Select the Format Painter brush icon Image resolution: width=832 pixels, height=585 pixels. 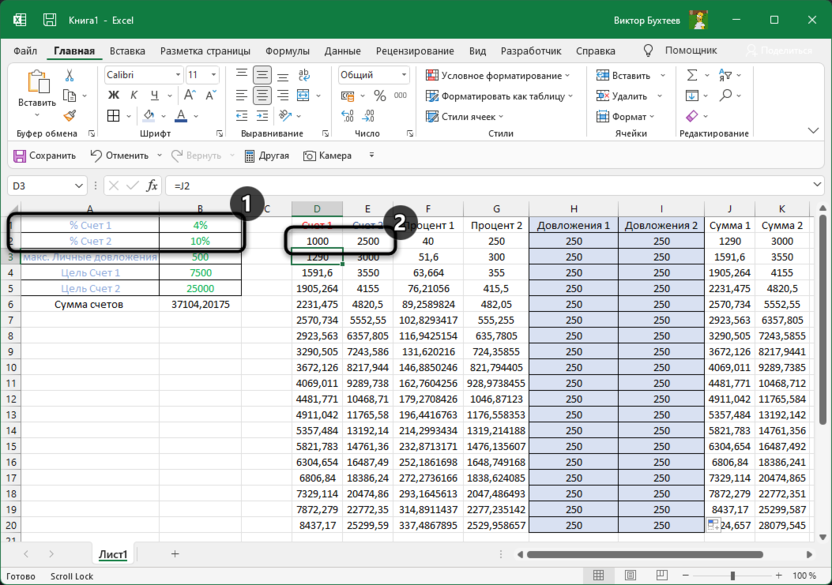click(70, 115)
